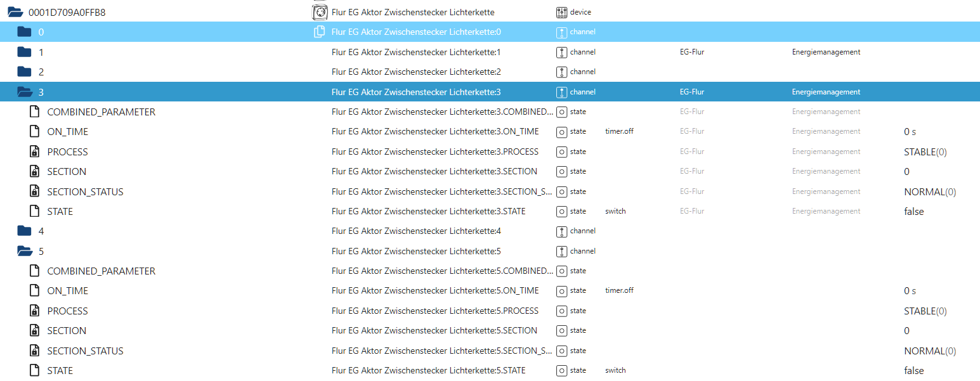The image size is (980, 381).
Task: Click the channel type icon in row 3
Action: point(561,92)
